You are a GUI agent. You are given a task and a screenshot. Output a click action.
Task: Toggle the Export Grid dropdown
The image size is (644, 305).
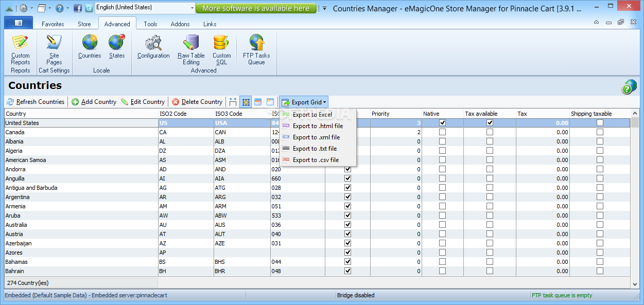tap(304, 102)
